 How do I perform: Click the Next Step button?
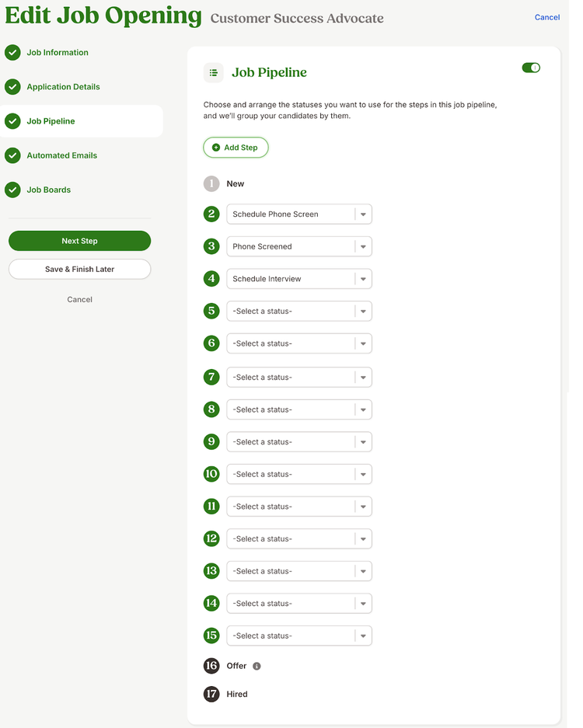[x=79, y=241]
